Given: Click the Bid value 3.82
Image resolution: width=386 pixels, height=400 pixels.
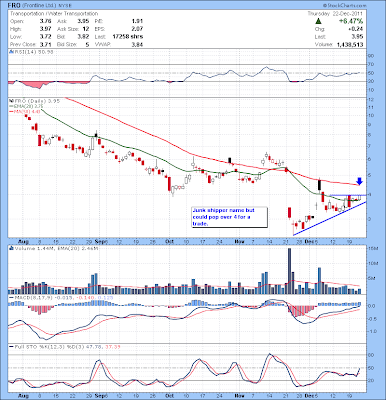Looking at the screenshot, I should [x=83, y=37].
